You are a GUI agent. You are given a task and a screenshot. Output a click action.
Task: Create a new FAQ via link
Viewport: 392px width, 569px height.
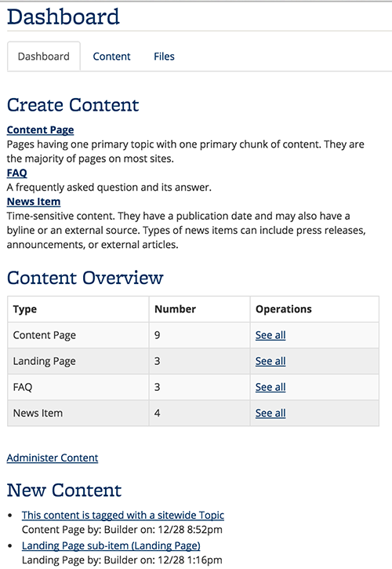tap(16, 173)
